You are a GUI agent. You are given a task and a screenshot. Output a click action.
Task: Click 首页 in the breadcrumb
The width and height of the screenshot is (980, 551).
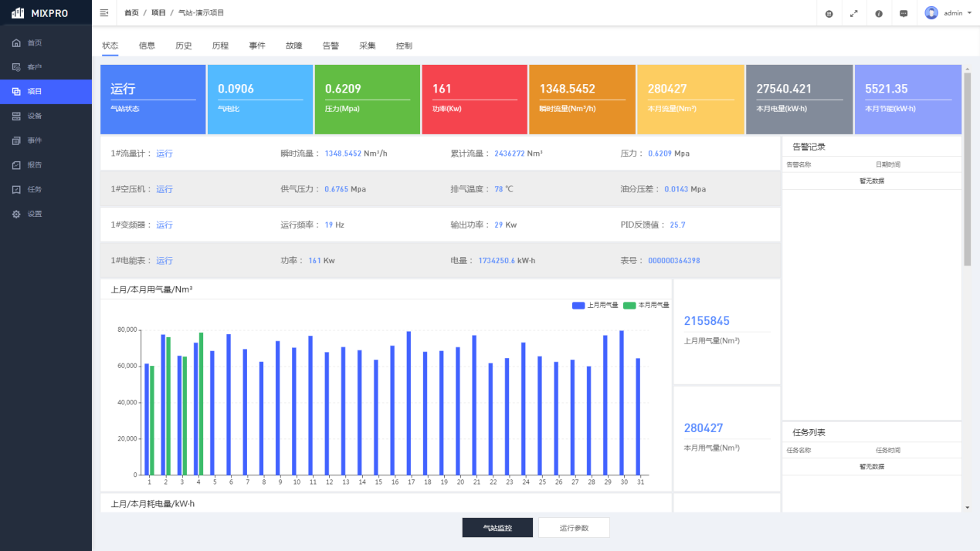(131, 13)
